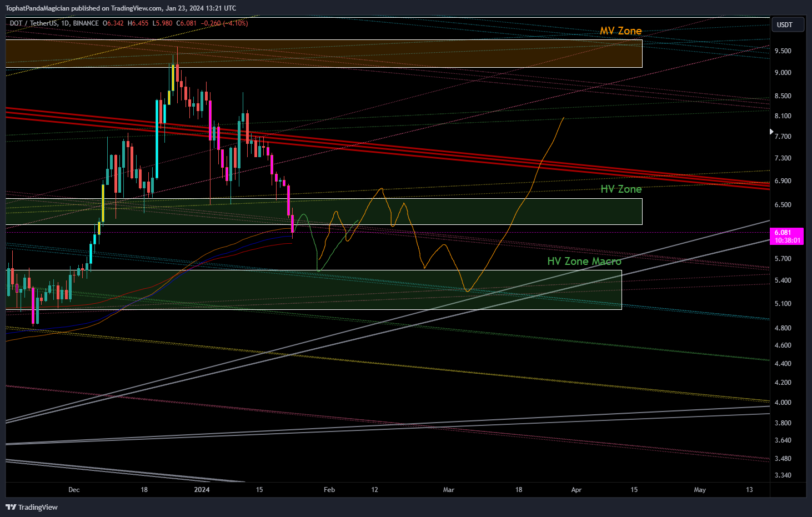Image resolution: width=812 pixels, height=517 pixels.
Task: Click the low price value L5.980
Action: tap(162, 23)
